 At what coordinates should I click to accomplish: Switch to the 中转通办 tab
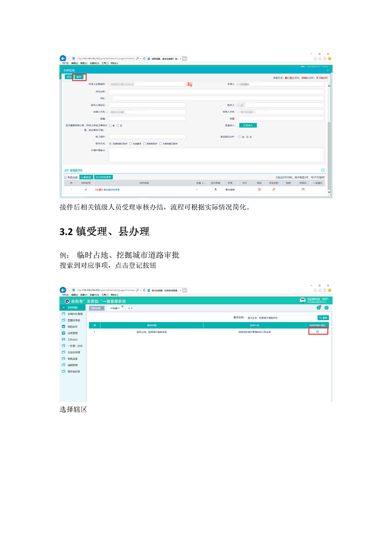[115, 308]
